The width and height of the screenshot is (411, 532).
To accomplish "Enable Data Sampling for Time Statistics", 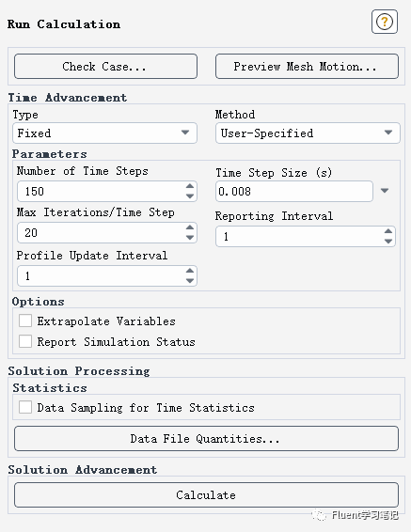I will 25,407.
